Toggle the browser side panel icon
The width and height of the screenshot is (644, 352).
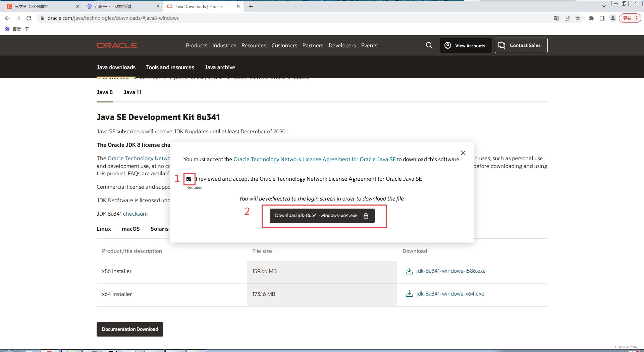click(602, 18)
